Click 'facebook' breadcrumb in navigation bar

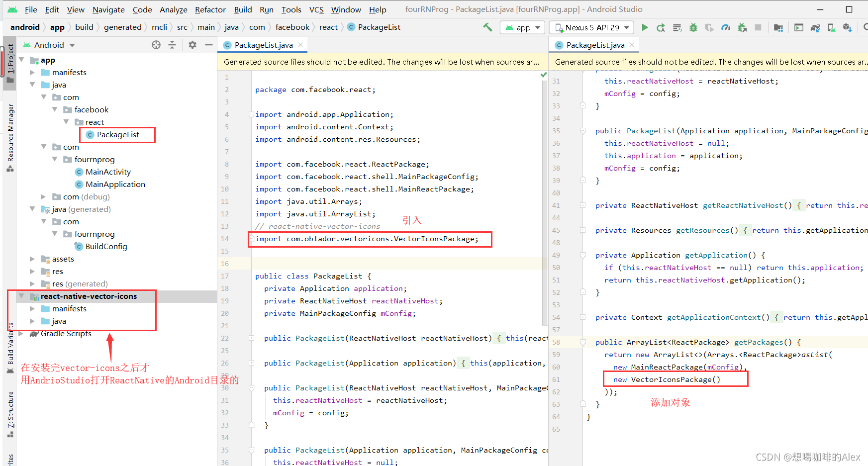292,27
